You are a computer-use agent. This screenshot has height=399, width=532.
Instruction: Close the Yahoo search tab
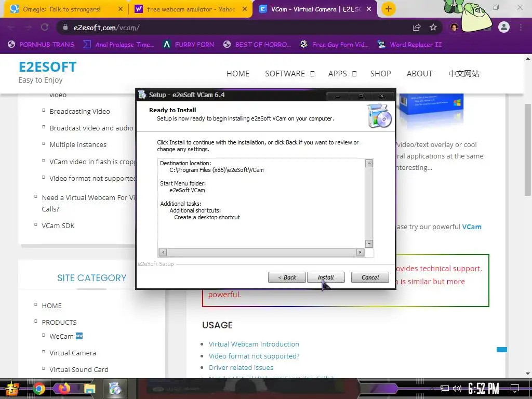[x=245, y=9]
